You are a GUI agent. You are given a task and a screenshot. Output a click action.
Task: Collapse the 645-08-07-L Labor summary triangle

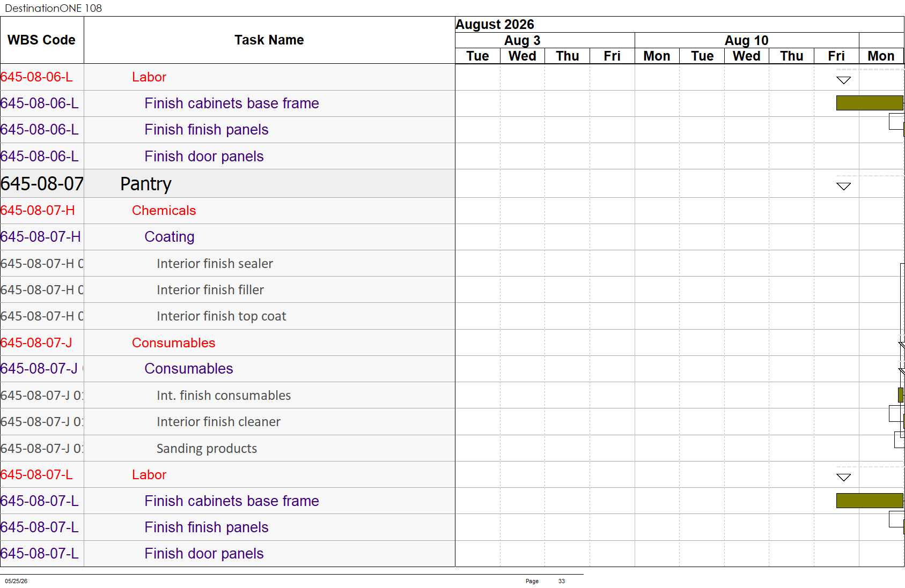pyautogui.click(x=843, y=478)
